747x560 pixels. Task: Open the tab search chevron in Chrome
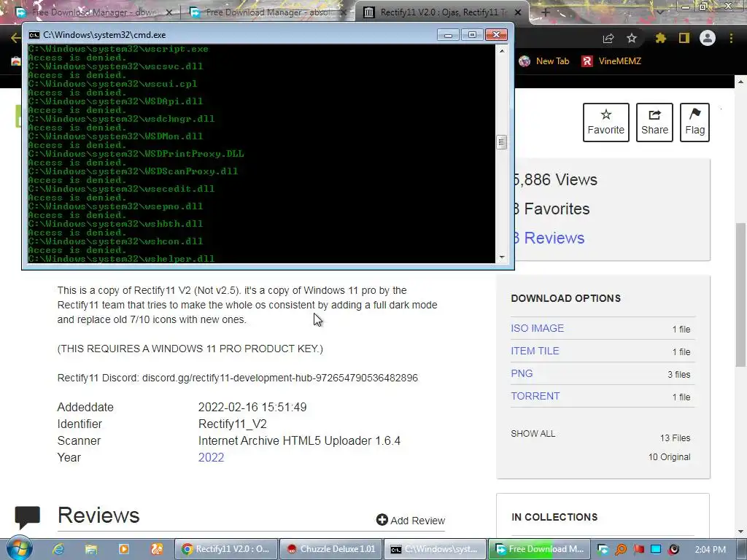[659, 12]
